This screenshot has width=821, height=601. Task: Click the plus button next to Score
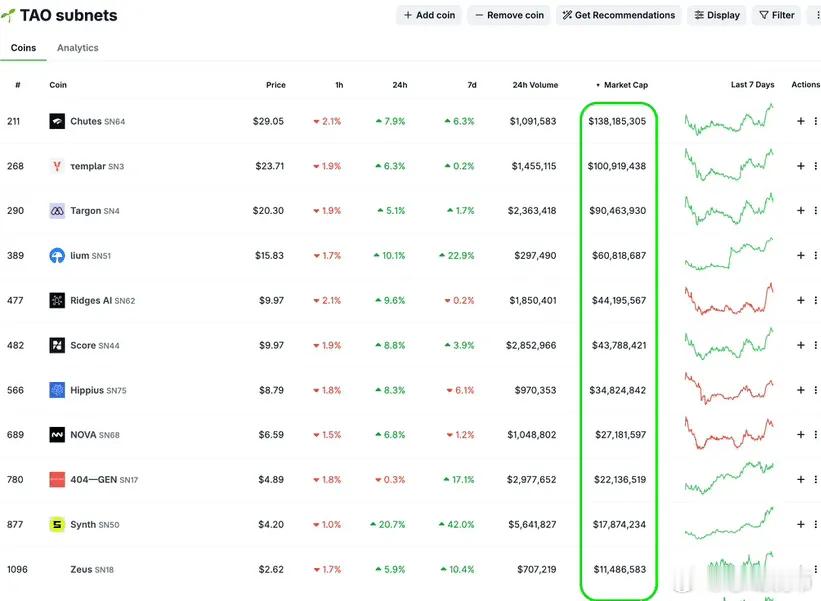coord(800,345)
